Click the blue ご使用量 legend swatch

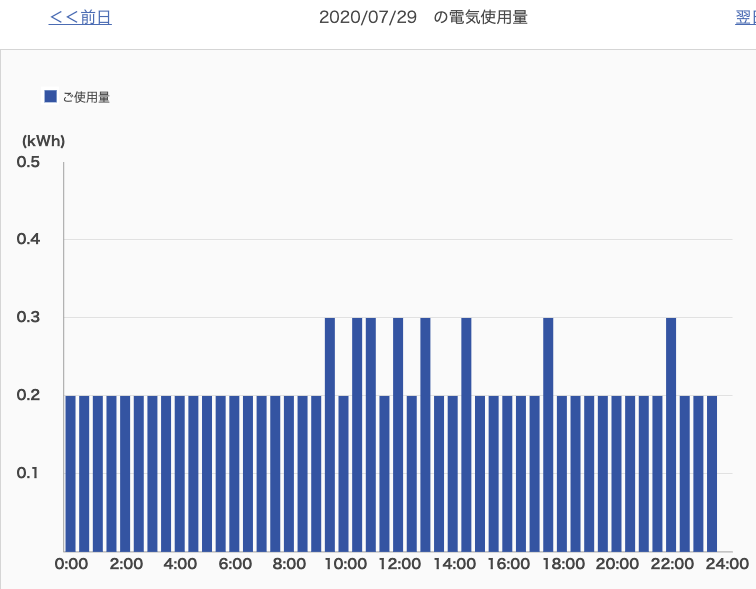point(50,97)
